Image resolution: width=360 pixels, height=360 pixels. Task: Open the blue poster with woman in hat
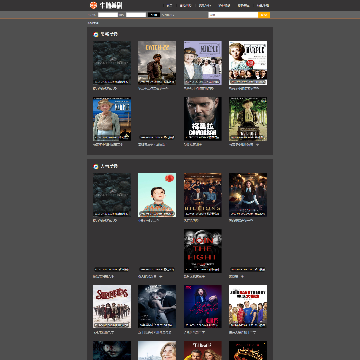(x=112, y=119)
